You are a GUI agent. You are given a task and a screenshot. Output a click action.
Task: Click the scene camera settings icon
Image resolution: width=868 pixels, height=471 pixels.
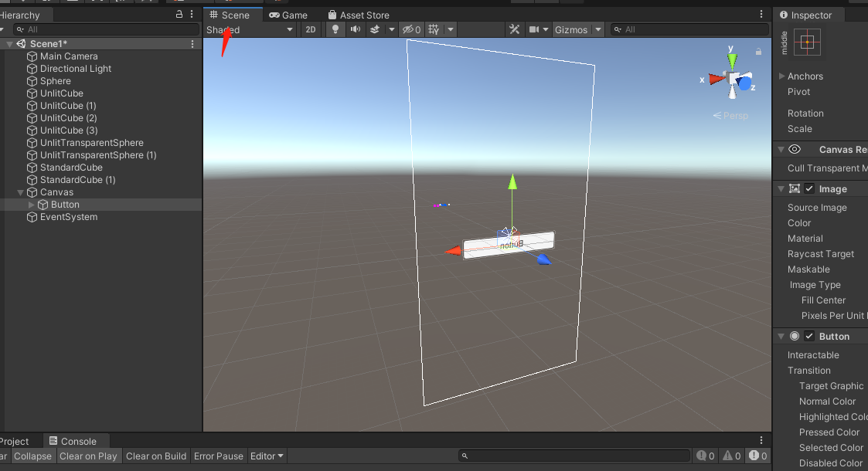(534, 29)
